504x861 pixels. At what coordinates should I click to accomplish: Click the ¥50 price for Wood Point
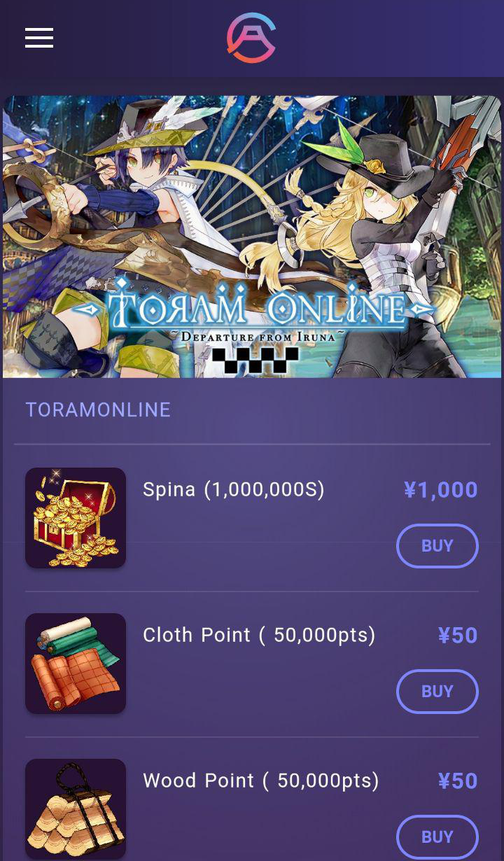click(458, 781)
